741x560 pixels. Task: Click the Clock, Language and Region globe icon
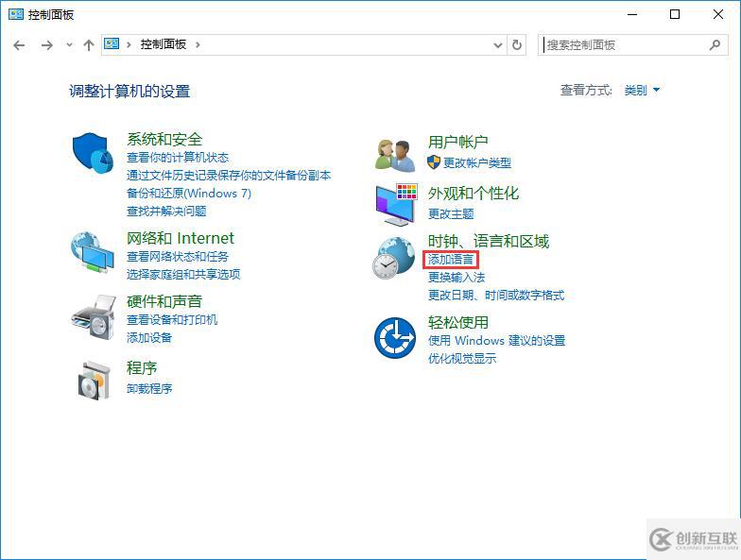(x=394, y=258)
